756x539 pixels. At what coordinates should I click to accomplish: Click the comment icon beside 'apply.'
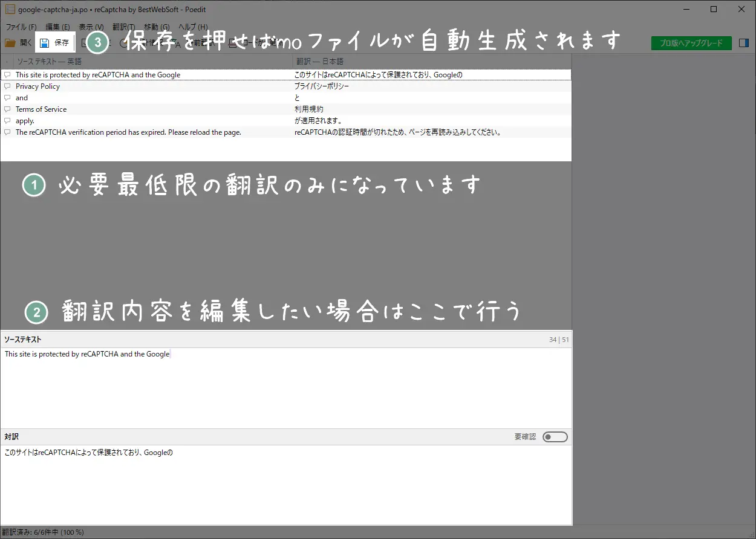[x=7, y=121]
